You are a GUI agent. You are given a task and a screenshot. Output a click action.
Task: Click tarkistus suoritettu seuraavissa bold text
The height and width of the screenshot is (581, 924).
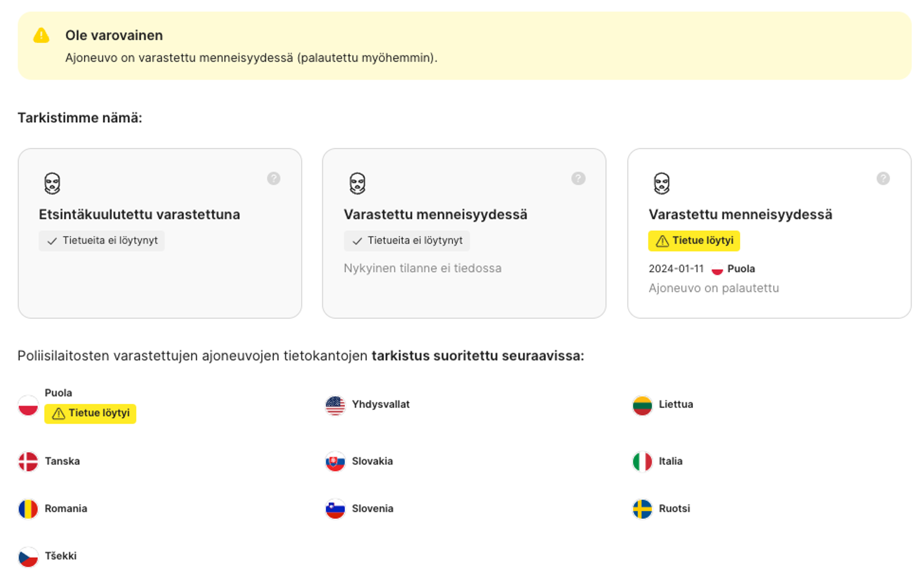(478, 356)
